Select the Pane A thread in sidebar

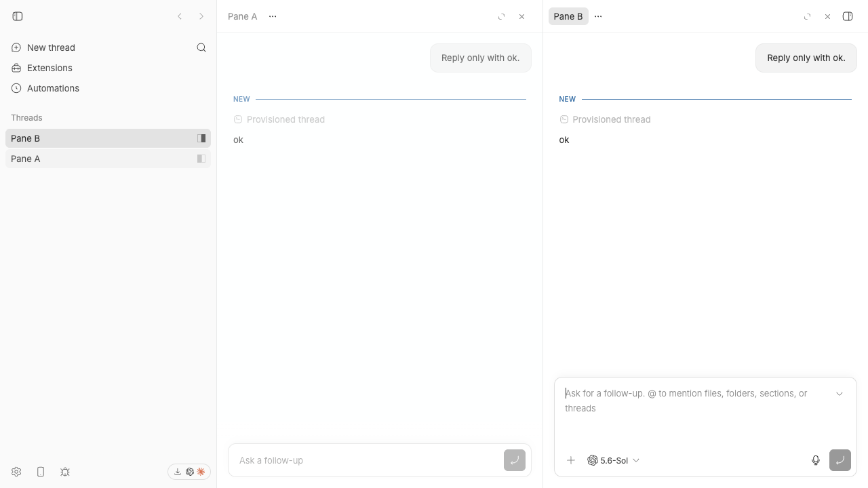(108, 159)
